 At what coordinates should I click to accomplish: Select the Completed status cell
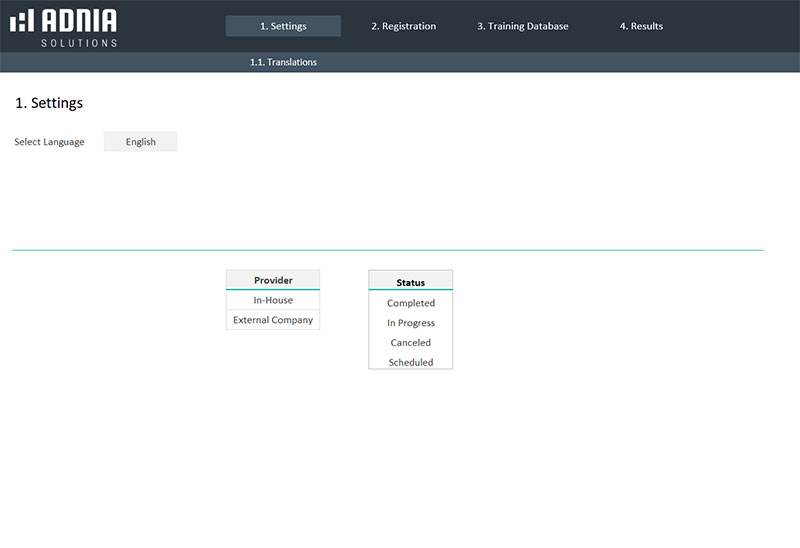tap(410, 303)
